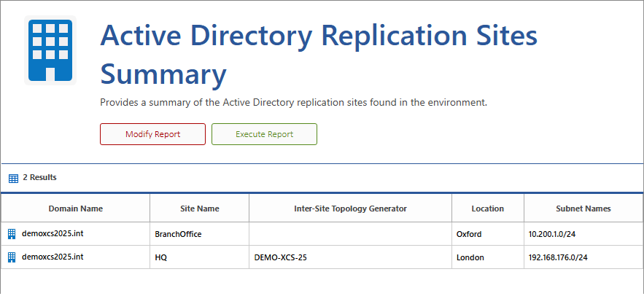The image size is (644, 296).
Task: Click the DEMO-XCS-25 topology generator cell
Action: (280, 257)
